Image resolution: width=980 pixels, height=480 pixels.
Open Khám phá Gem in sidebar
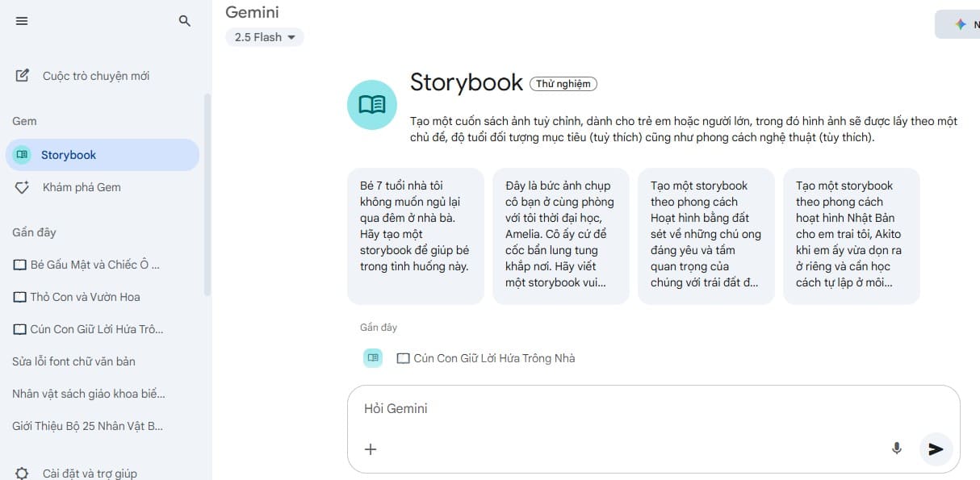81,187
